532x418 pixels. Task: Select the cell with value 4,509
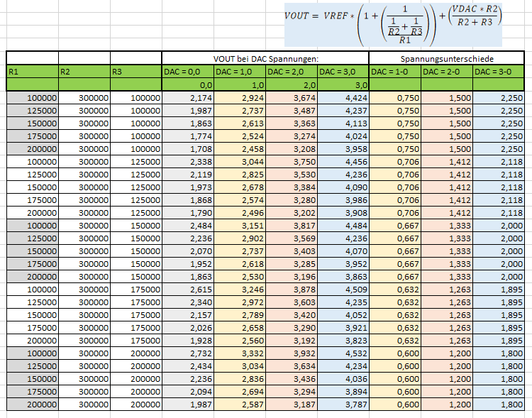point(343,290)
